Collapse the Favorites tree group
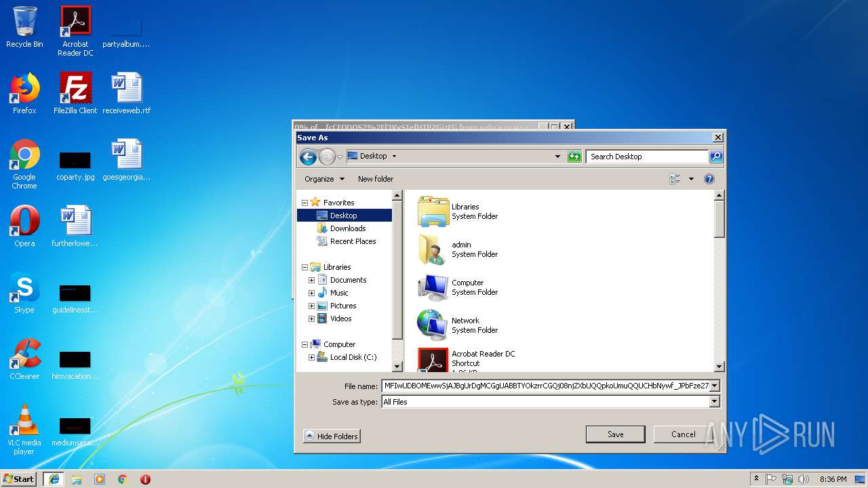Screen dimensions: 868x488 click(x=304, y=203)
